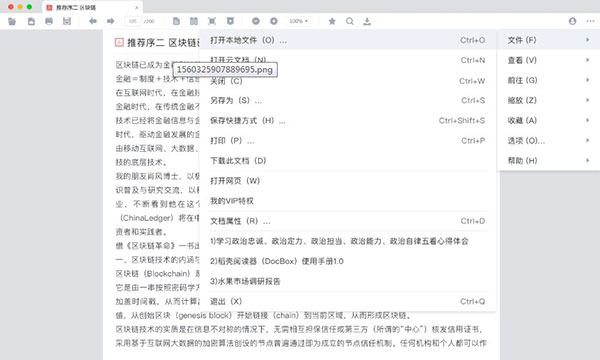Open recent file 3)水果市场调研报告
Screen dimensions: 600x360
coord(347,281)
